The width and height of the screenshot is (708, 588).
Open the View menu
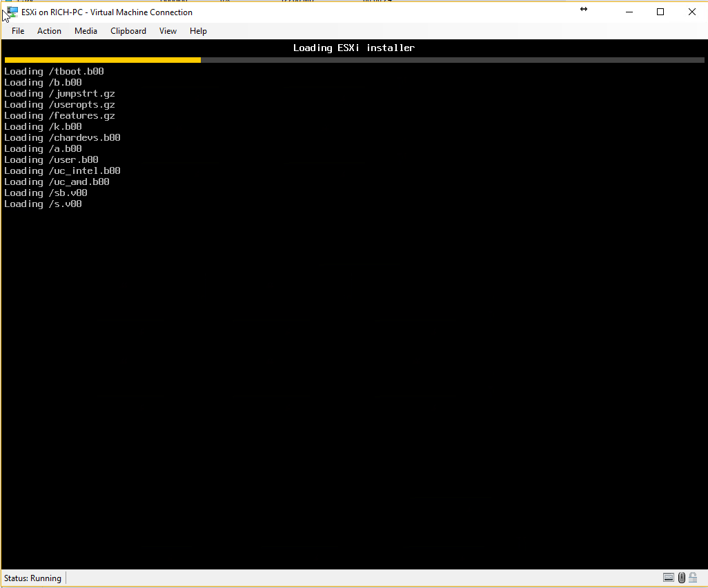click(168, 31)
